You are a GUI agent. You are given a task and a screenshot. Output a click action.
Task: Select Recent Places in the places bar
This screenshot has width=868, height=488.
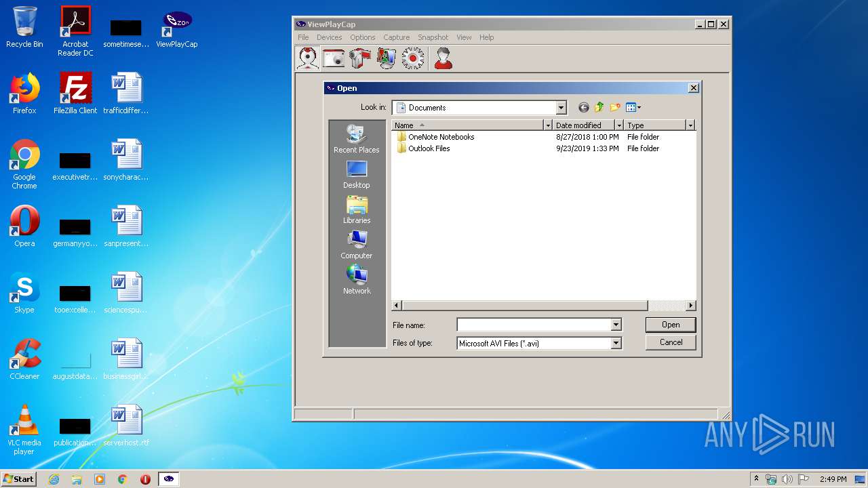click(357, 139)
